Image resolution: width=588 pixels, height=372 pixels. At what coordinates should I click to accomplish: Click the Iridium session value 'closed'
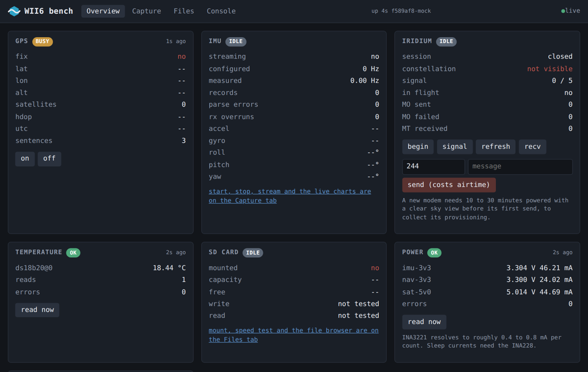(560, 57)
